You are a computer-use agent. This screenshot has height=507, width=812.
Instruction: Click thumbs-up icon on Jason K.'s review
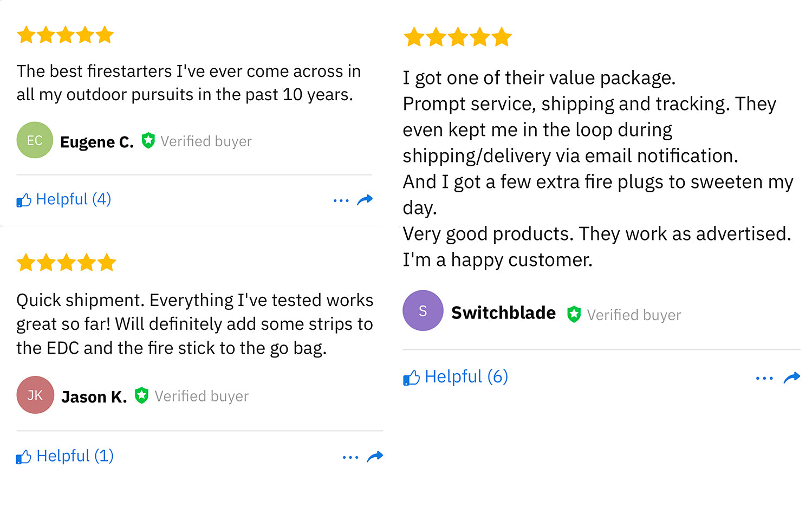[x=24, y=457]
